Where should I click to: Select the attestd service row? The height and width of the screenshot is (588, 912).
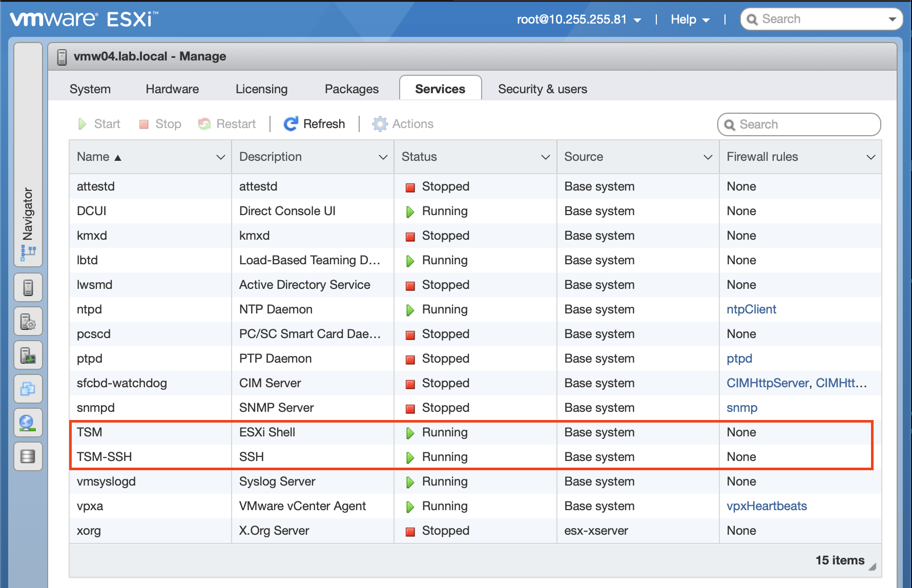click(x=475, y=186)
